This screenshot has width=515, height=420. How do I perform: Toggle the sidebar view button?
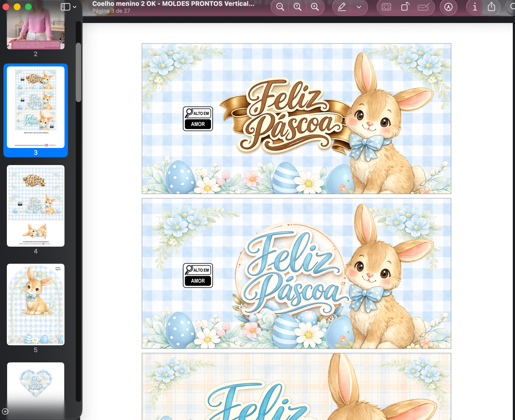pos(65,7)
